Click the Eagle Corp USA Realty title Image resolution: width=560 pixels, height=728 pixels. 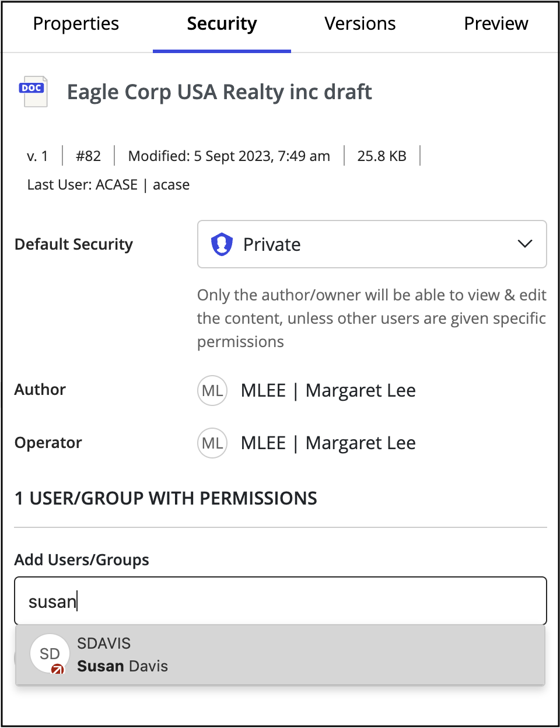pyautogui.click(x=219, y=92)
